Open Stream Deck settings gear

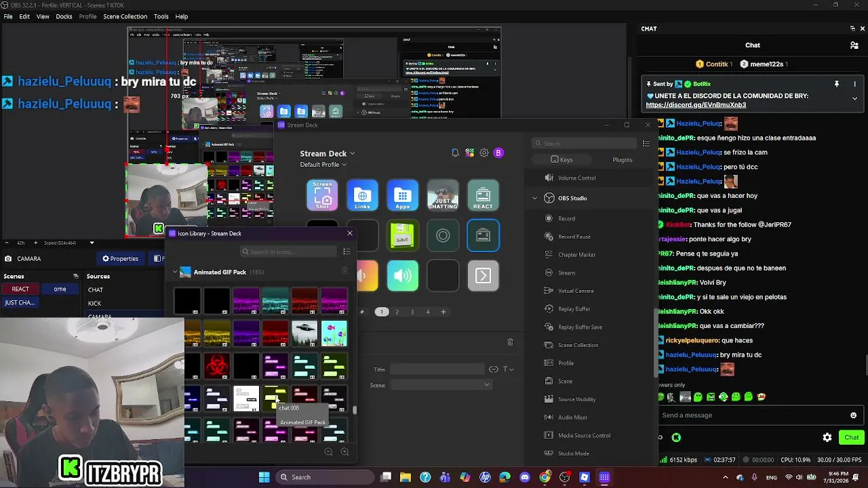click(484, 153)
